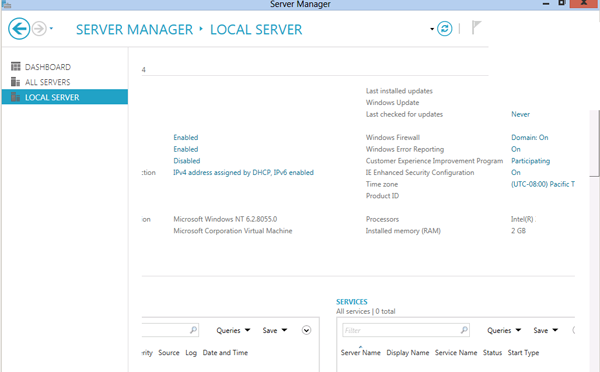Click the forward arrow navigation button

[x=39, y=29]
